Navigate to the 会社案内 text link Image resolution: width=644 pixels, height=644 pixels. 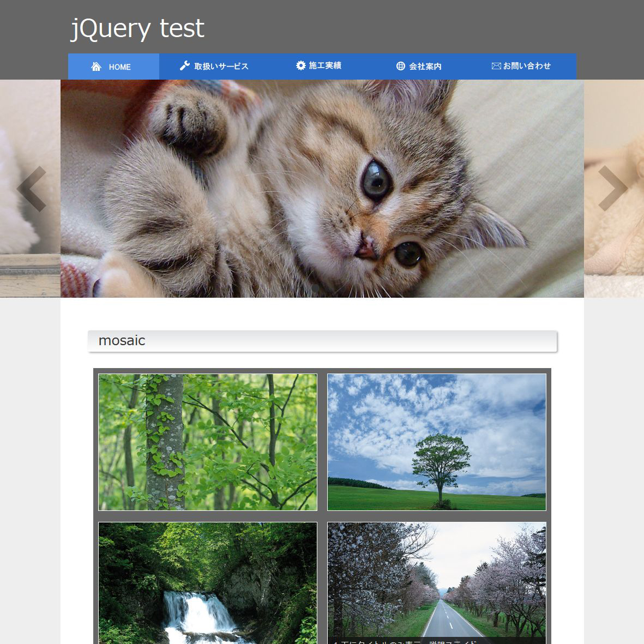point(425,67)
